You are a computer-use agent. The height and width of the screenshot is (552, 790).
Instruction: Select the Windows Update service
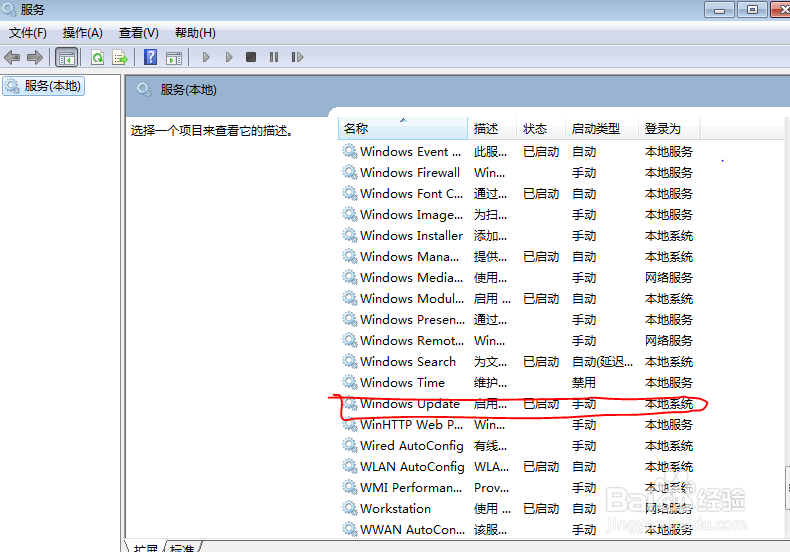(x=518, y=403)
